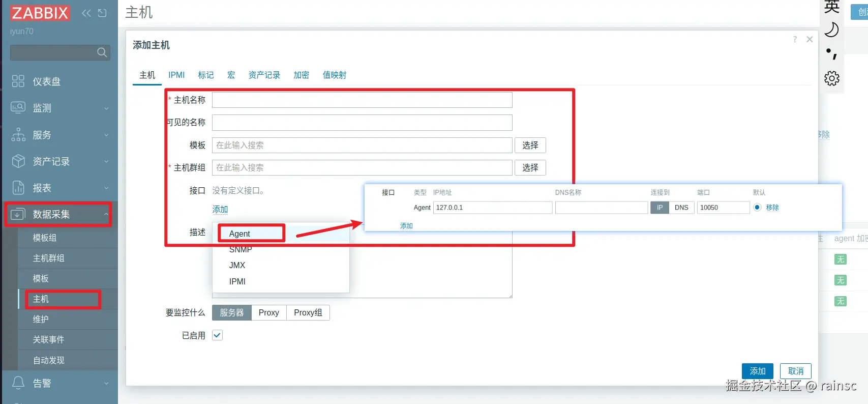Click the IME punctuation mode icon

pos(832,54)
